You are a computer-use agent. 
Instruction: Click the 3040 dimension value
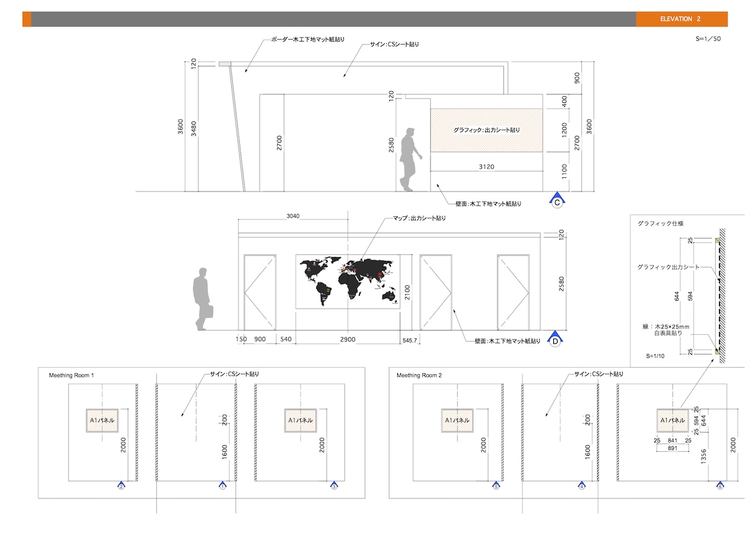click(x=293, y=216)
